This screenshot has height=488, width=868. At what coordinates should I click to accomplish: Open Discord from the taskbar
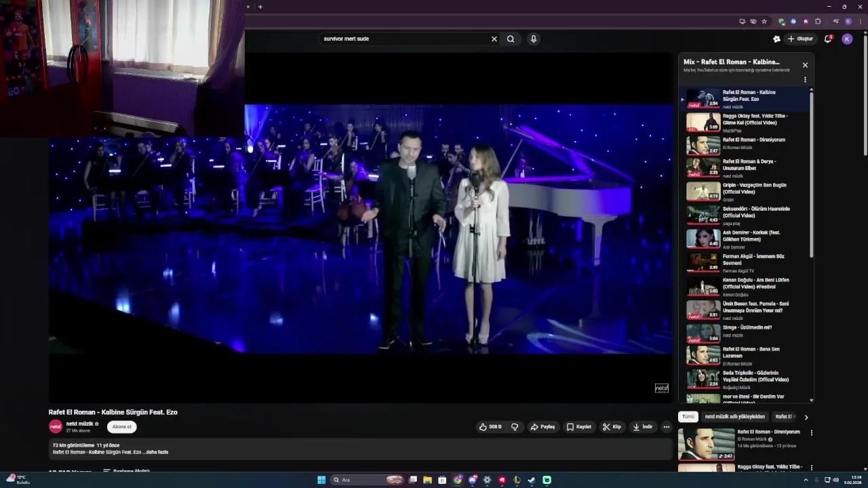pyautogui.click(x=473, y=480)
